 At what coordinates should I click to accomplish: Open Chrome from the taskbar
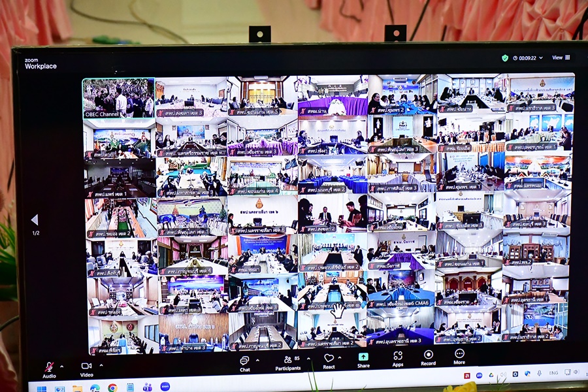pyautogui.click(x=112, y=388)
